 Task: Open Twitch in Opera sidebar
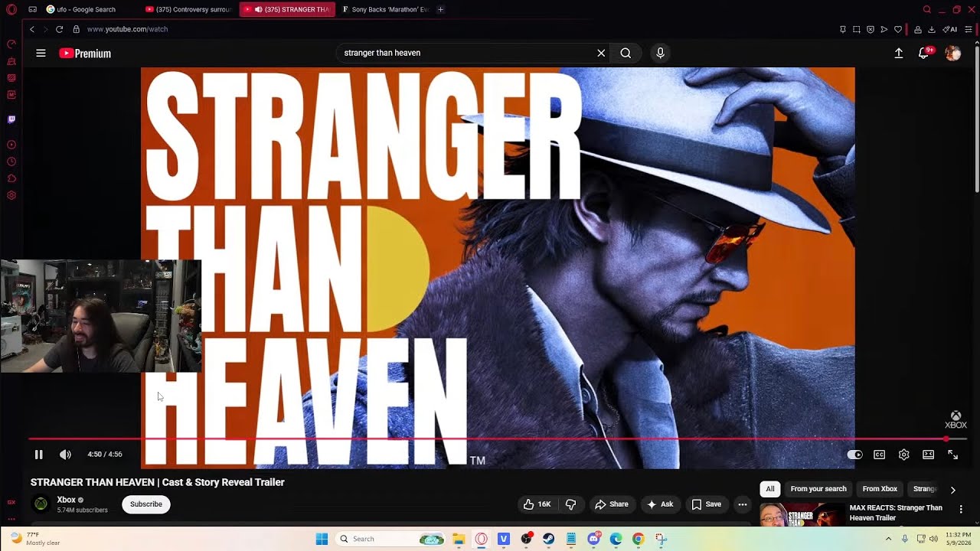point(11,119)
